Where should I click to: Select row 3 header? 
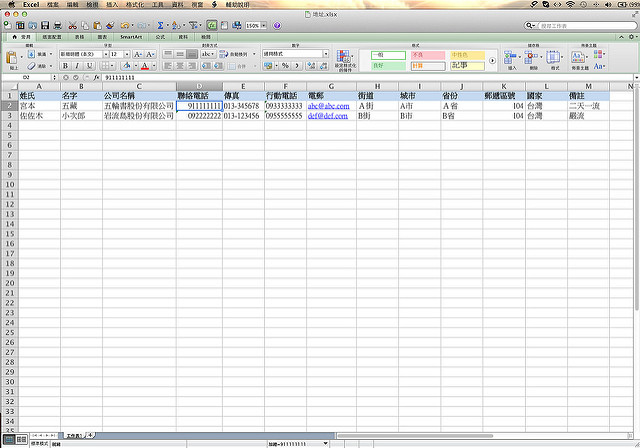(9, 115)
